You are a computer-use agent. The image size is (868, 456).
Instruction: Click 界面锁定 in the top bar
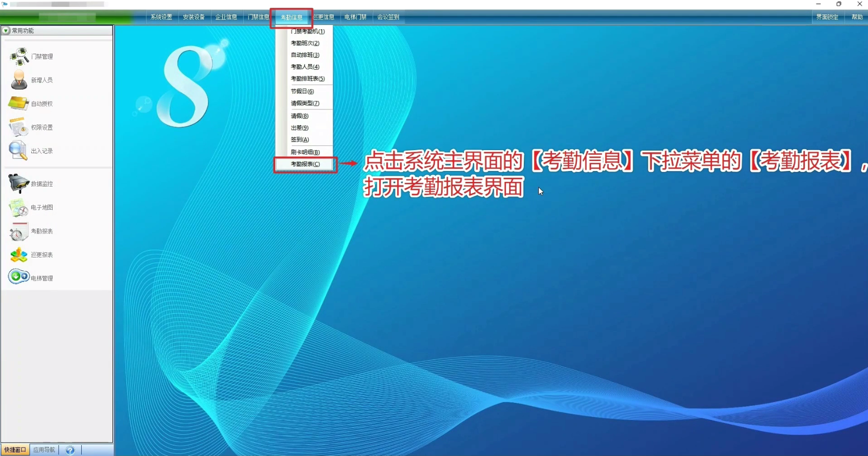827,17
